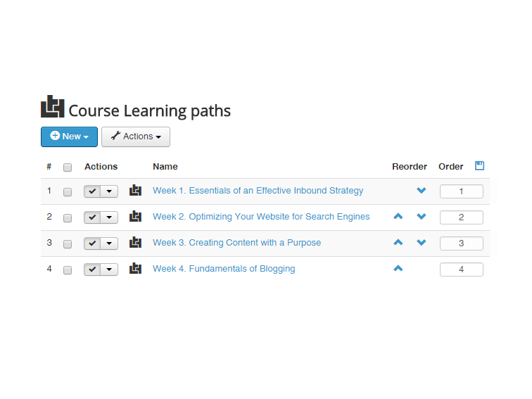Check the box for Week 2 row
The height and width of the screenshot is (399, 532).
[x=68, y=218]
